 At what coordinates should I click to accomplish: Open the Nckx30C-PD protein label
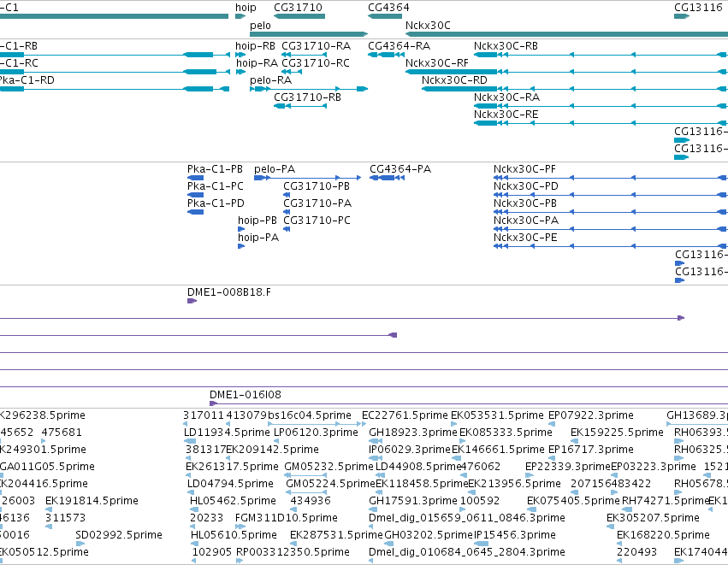tap(526, 186)
